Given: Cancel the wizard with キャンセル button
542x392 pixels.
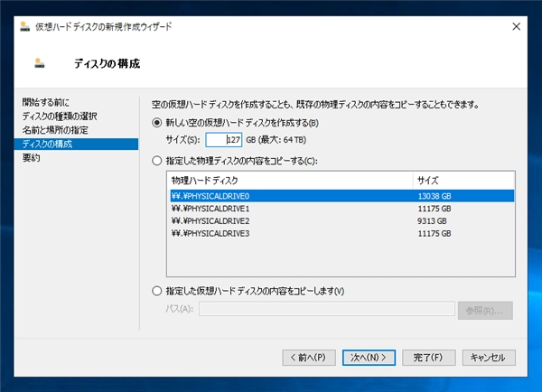Looking at the screenshot, I should click(x=489, y=358).
